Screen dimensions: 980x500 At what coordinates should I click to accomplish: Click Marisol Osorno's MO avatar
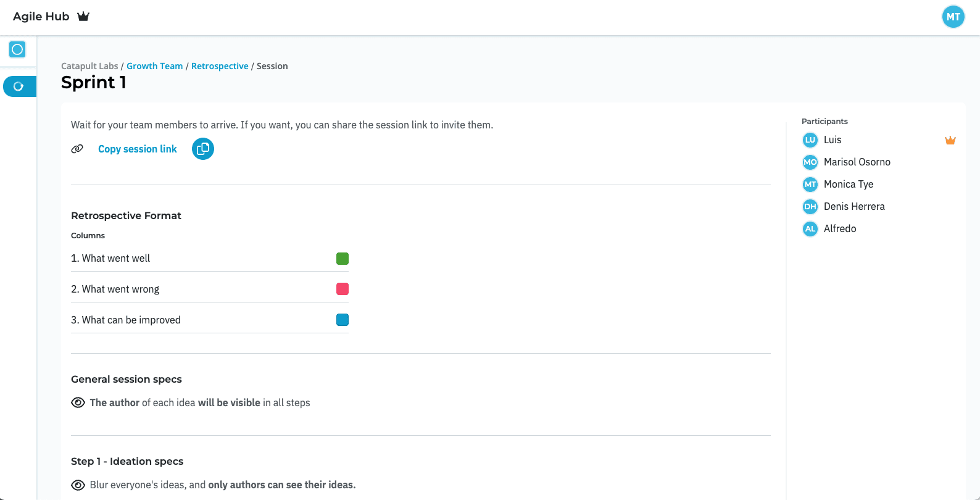[x=810, y=162]
